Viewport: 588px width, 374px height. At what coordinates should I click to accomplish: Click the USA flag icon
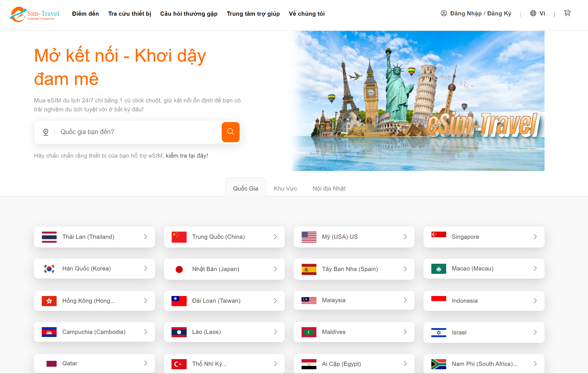(x=309, y=237)
